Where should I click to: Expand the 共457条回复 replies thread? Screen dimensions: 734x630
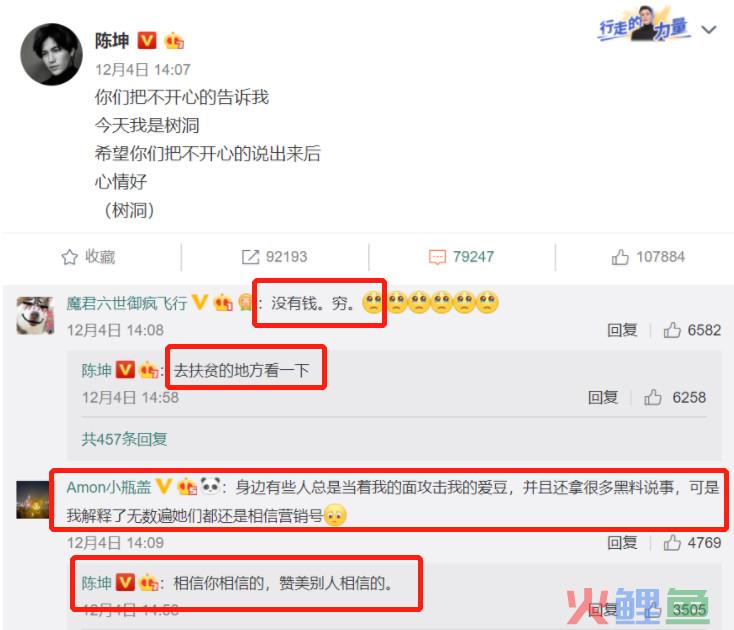click(x=124, y=439)
